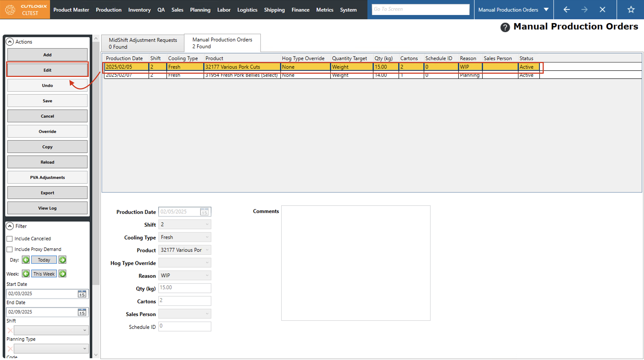Check the Include Proxy Demand option
Viewport: 644px width, 360px height.
tap(10, 249)
